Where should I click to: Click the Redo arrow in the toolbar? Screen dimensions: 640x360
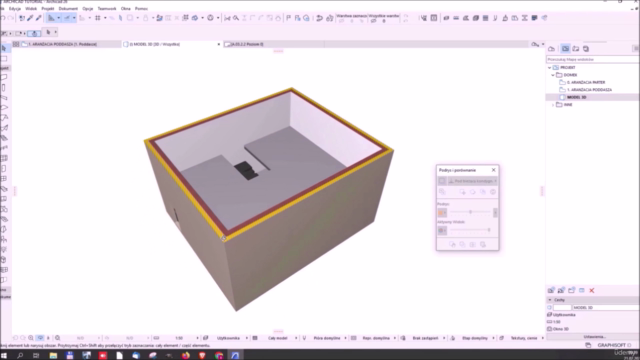(x=11, y=18)
